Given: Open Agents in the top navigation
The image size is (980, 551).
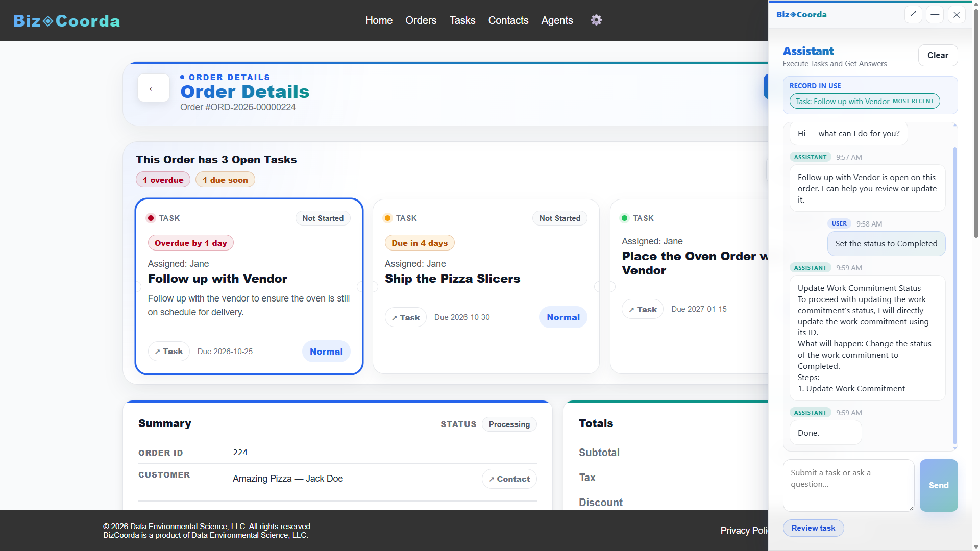Looking at the screenshot, I should pos(557,20).
